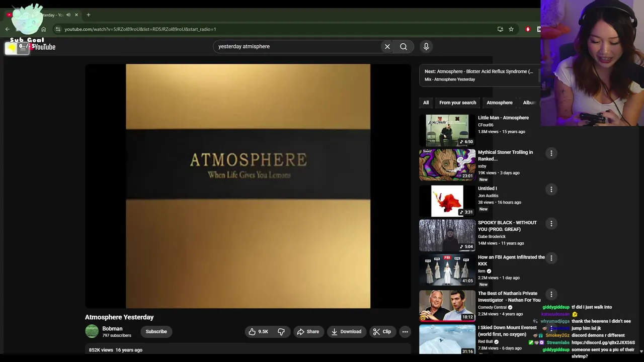Open SPOOKY BLACK - WITHOUT YOU thumbnail

pos(447,235)
